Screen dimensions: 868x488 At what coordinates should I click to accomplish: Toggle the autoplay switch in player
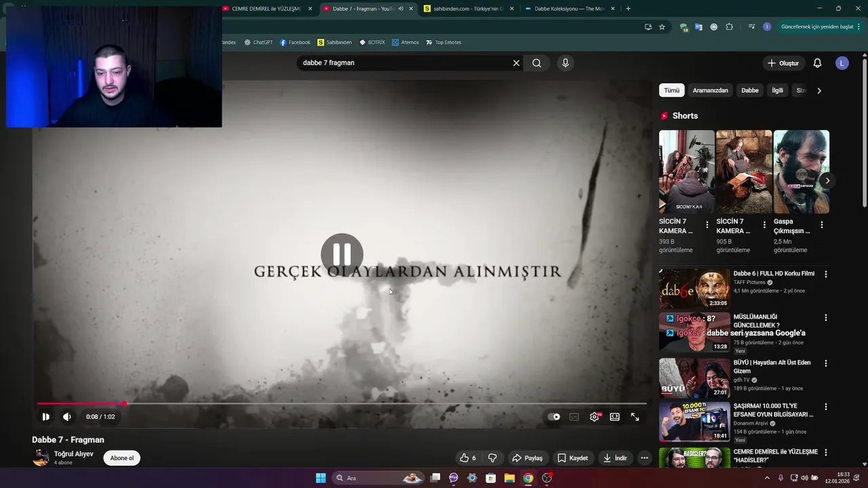click(554, 417)
